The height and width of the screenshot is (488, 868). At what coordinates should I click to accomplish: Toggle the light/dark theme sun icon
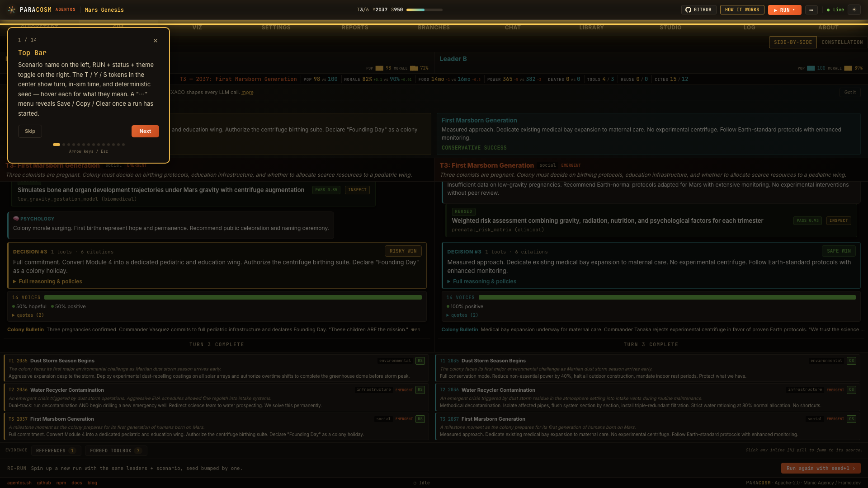click(x=854, y=10)
